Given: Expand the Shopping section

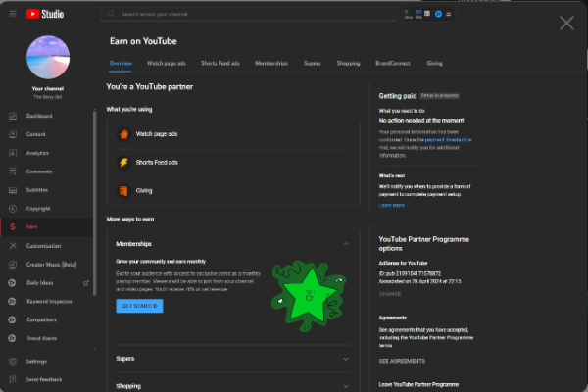Looking at the screenshot, I should pos(346,386).
